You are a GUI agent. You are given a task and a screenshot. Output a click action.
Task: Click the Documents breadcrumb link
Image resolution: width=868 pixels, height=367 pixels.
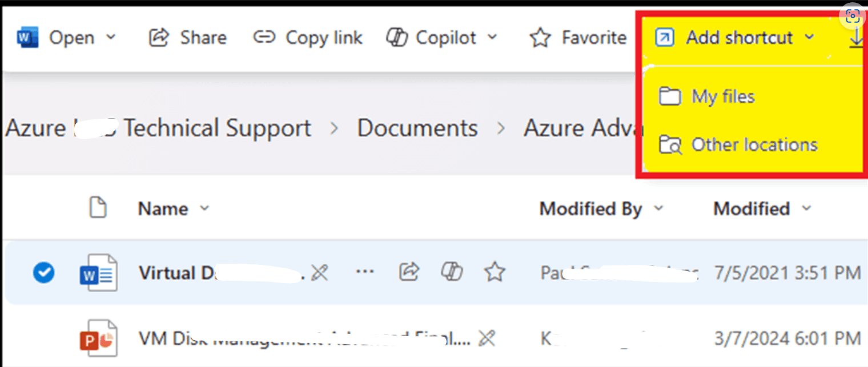(x=417, y=128)
